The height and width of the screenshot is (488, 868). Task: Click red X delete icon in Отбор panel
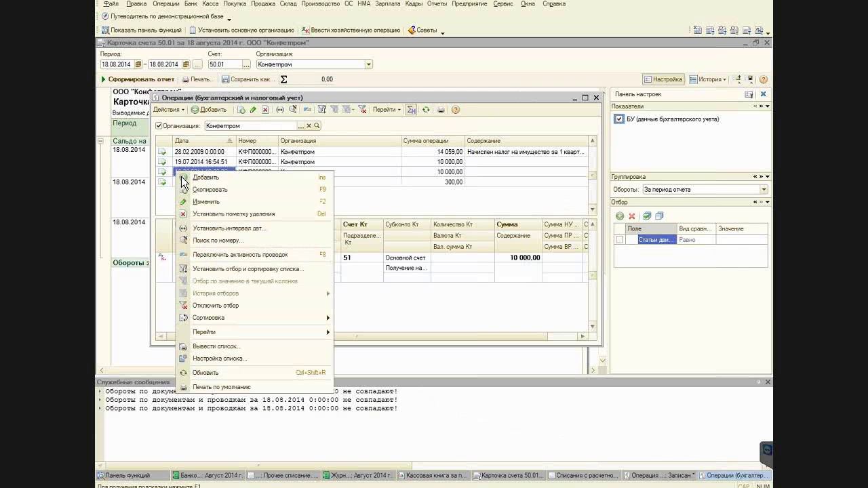(x=632, y=216)
